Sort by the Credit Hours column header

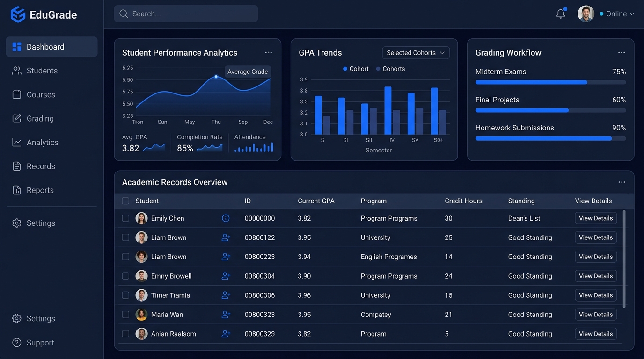[x=463, y=201]
